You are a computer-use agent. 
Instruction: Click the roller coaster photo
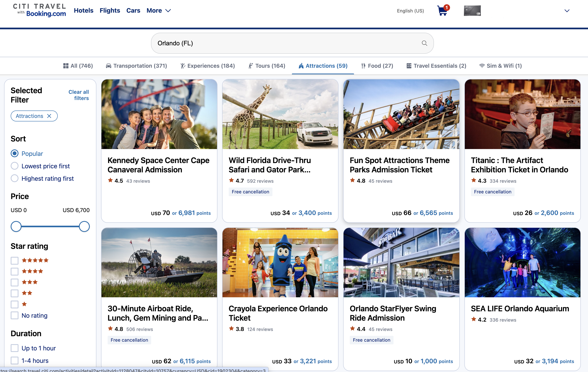pos(401,114)
